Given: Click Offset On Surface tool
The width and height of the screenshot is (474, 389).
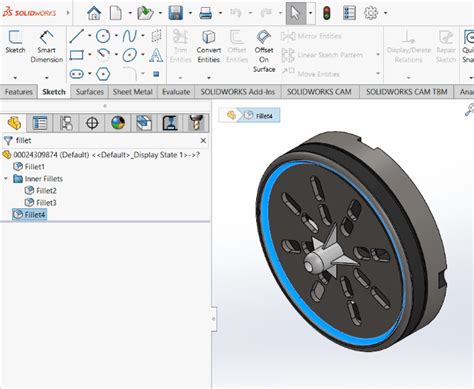Looking at the screenshot, I should pos(264,51).
